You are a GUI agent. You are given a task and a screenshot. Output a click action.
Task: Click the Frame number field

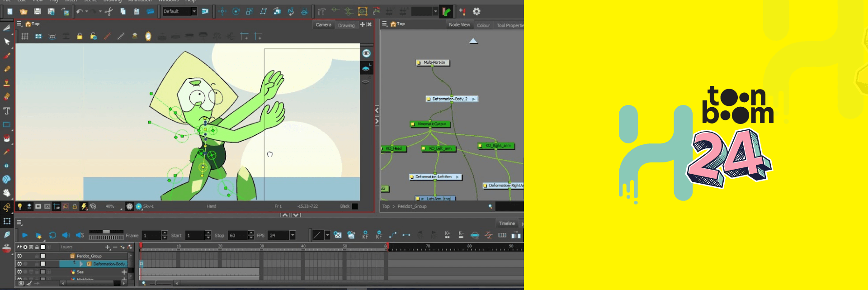pyautogui.click(x=151, y=235)
